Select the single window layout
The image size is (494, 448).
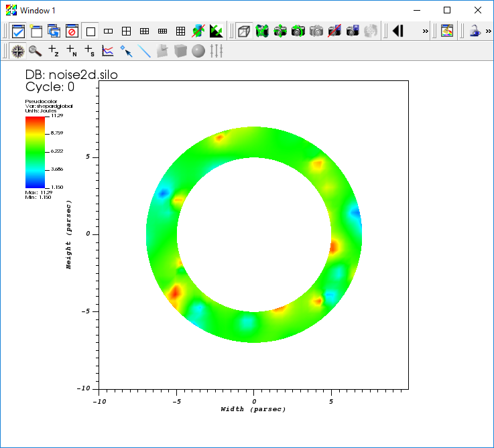click(x=90, y=31)
